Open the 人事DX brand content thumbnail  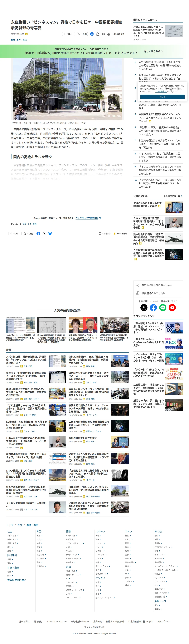[x=174, y=327]
